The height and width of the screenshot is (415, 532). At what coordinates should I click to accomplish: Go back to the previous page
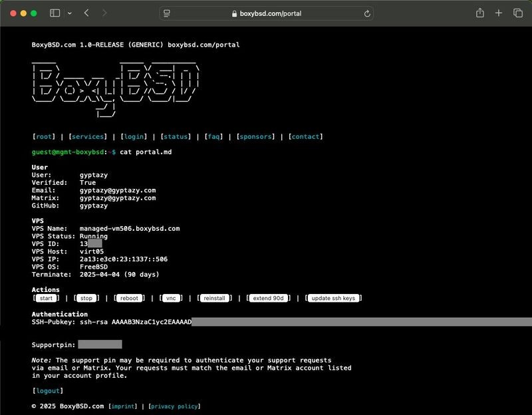click(86, 13)
